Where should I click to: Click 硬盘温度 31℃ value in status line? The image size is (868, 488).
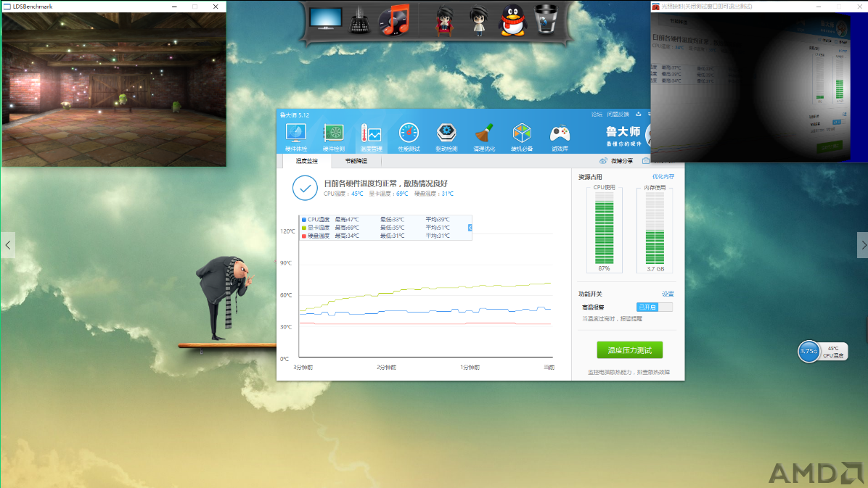(x=447, y=194)
